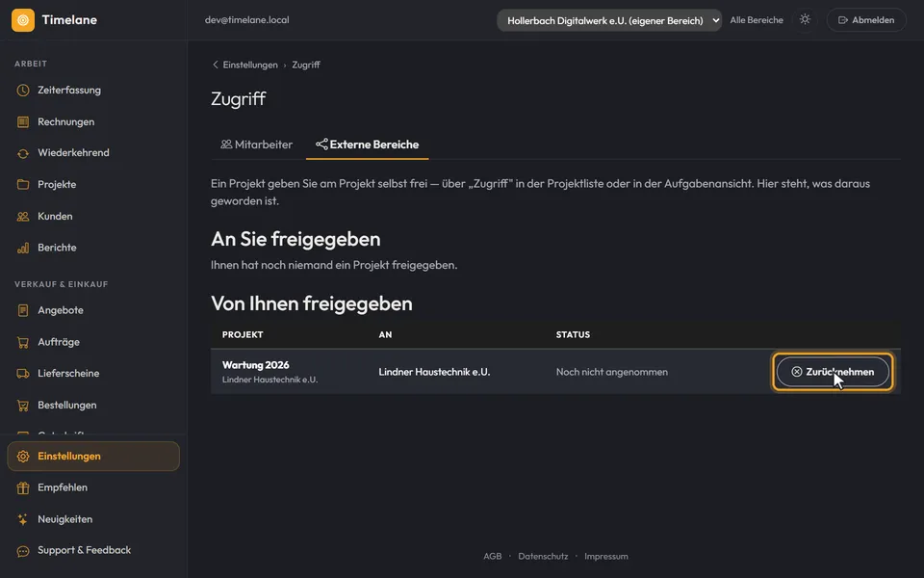The image size is (924, 578).
Task: Click the AN column header
Action: pyautogui.click(x=385, y=334)
